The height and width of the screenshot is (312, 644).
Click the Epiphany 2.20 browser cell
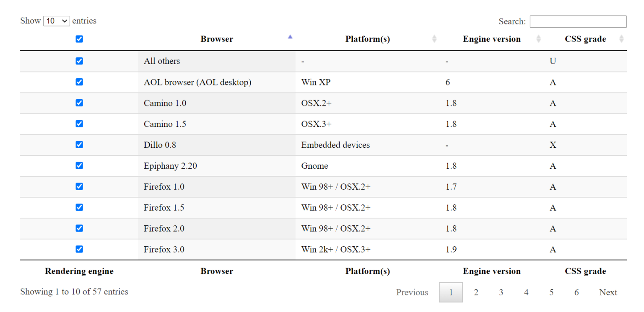(x=217, y=166)
